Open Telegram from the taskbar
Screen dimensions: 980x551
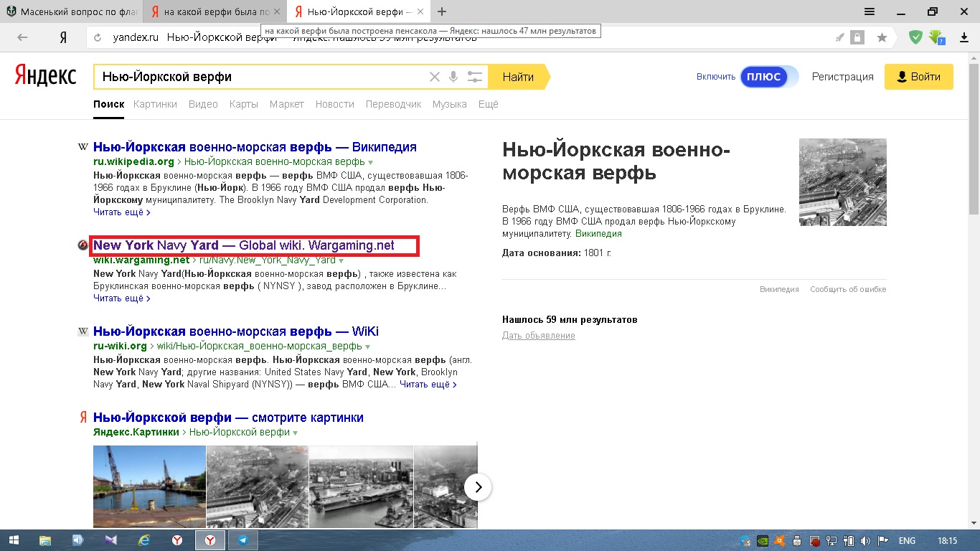pos(242,540)
